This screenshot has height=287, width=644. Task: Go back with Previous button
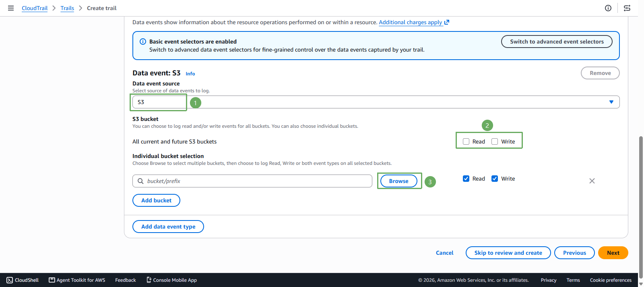pyautogui.click(x=574, y=253)
